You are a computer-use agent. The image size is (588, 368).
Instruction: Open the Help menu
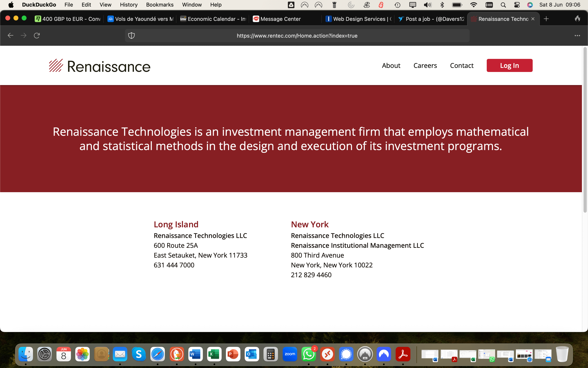click(x=216, y=5)
